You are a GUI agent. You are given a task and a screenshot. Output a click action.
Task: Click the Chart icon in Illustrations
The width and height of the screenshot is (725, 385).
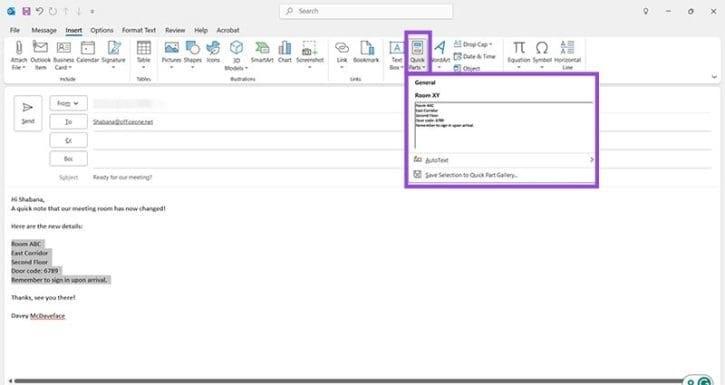click(285, 52)
